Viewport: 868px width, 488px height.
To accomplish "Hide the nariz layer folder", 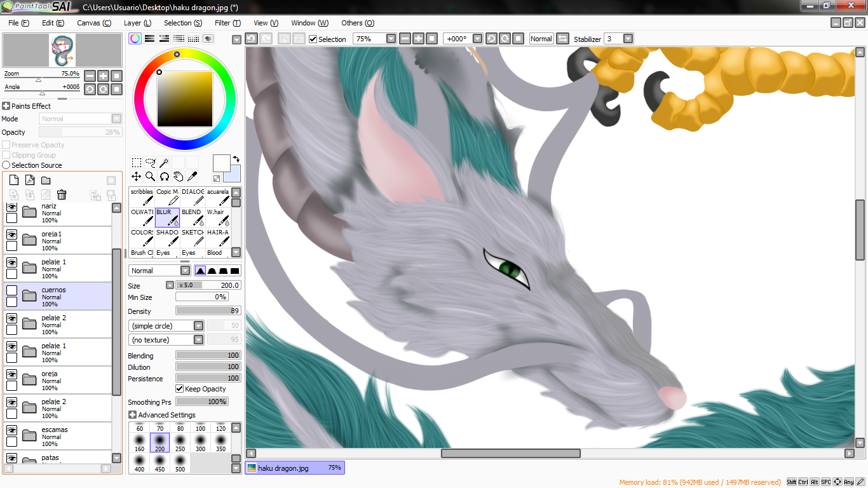I will tap(11, 207).
